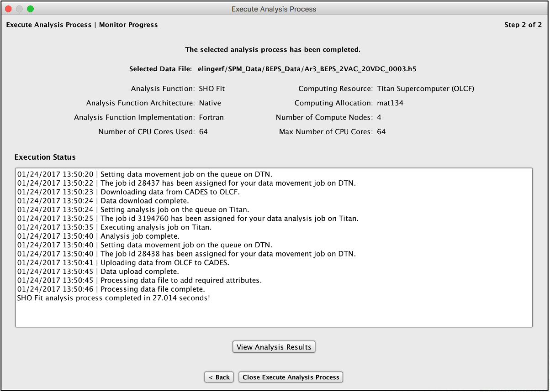Click 'Execute Analysis Process | Monitor Progress' header
Image resolution: width=550 pixels, height=392 pixels.
pos(82,25)
